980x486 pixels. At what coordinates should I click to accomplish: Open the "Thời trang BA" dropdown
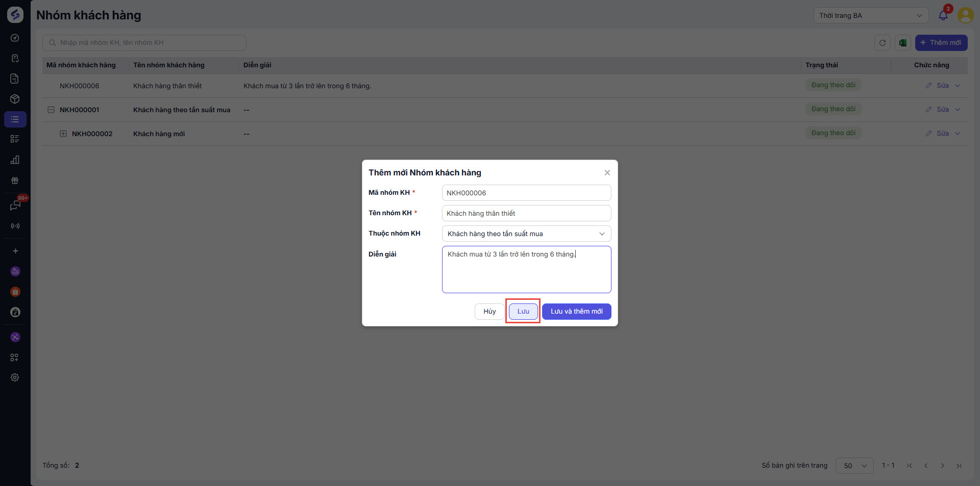coord(871,15)
